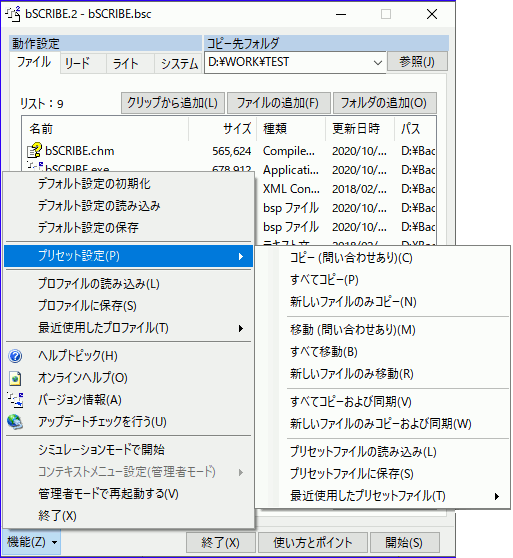Click the 参照(J) browse button
The image size is (513, 558).
pos(417,62)
